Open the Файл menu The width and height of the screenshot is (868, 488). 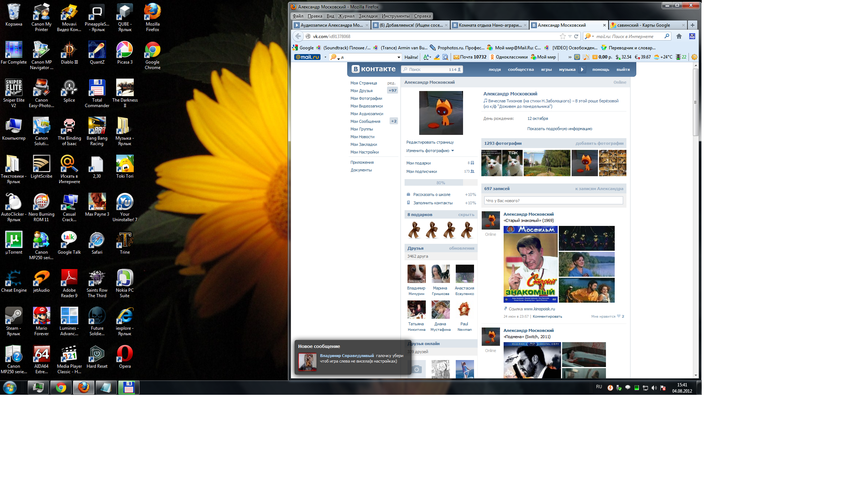pos(298,16)
